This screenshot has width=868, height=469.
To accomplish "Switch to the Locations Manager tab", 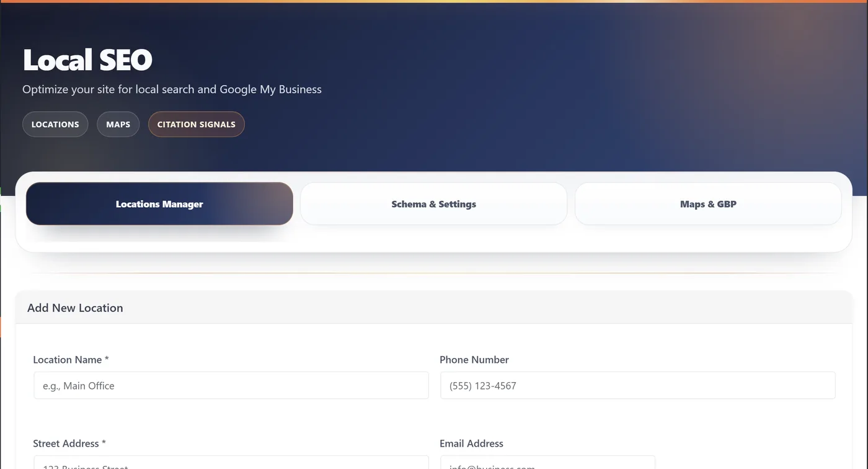I will pyautogui.click(x=159, y=204).
